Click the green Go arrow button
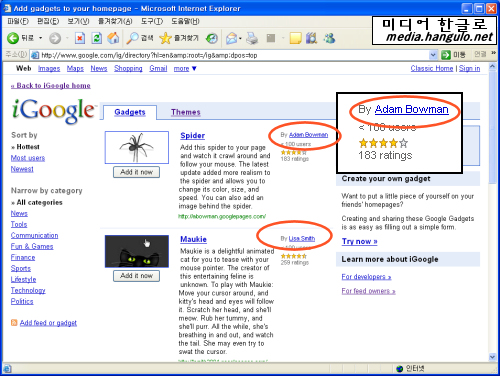The image size is (500, 376). click(x=446, y=55)
